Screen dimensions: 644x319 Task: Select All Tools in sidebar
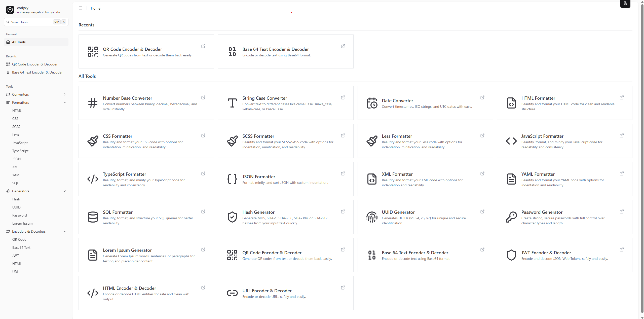pyautogui.click(x=19, y=42)
